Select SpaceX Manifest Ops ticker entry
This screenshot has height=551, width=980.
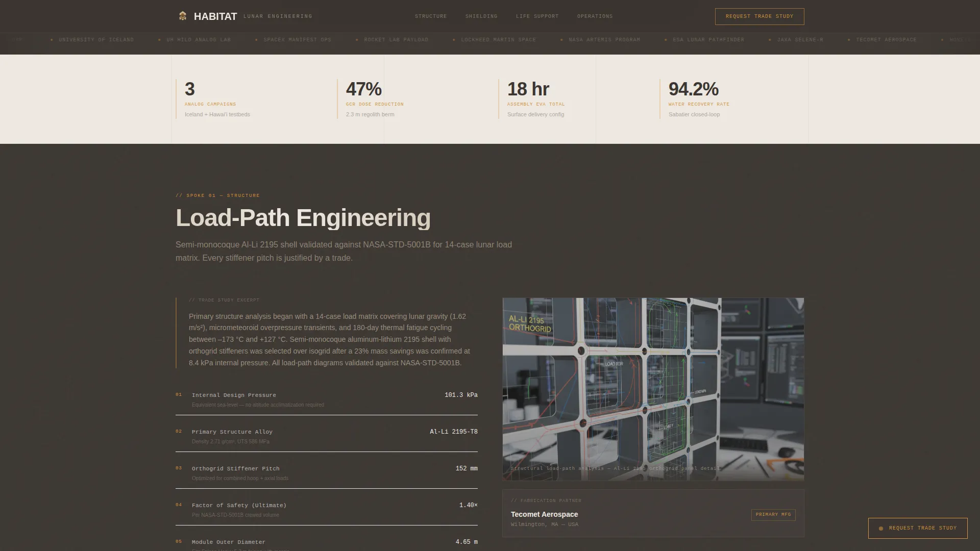click(x=297, y=40)
